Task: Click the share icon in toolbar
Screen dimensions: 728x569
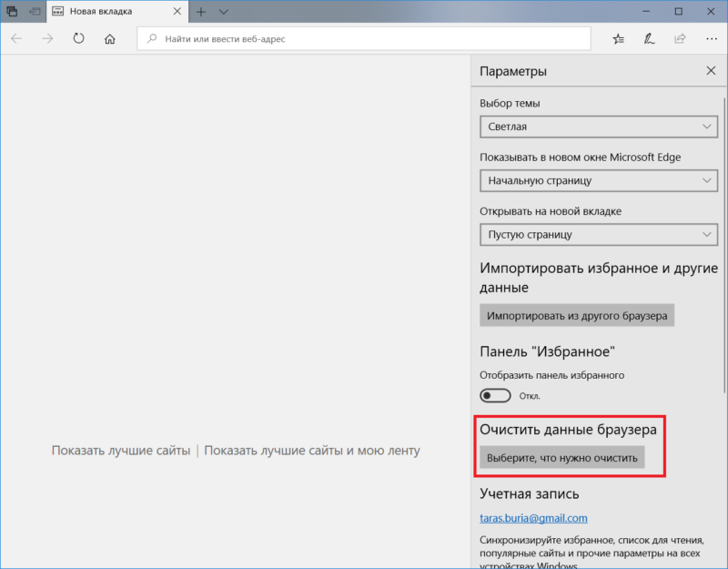Action: pyautogui.click(x=680, y=38)
